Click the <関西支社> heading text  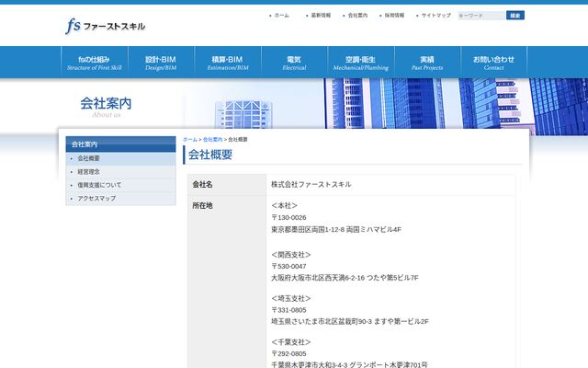291,255
